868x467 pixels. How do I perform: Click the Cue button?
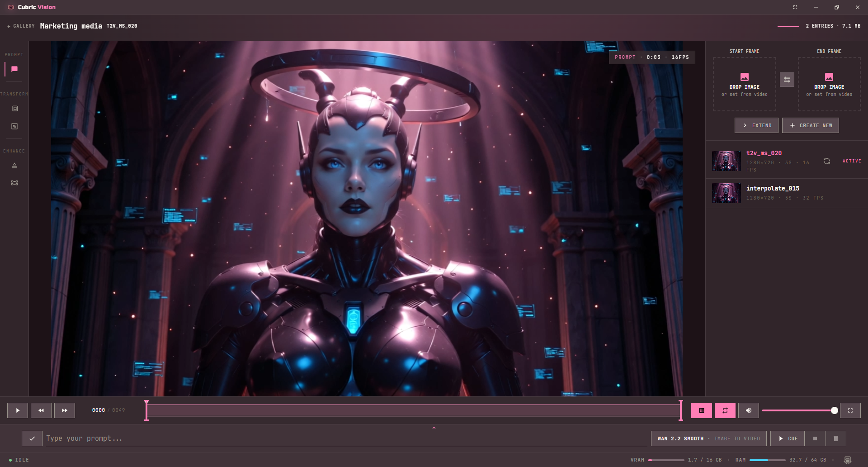[788, 438]
